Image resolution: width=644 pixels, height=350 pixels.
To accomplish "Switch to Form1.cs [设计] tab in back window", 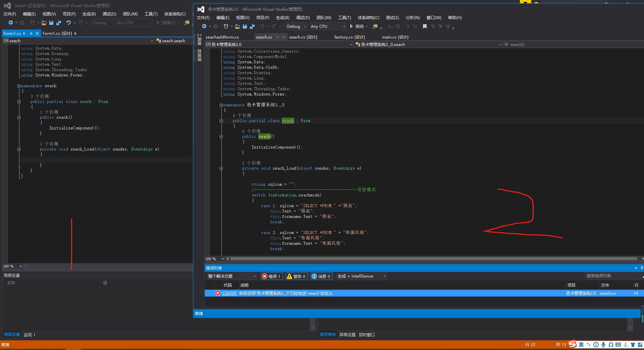I will tap(59, 33).
